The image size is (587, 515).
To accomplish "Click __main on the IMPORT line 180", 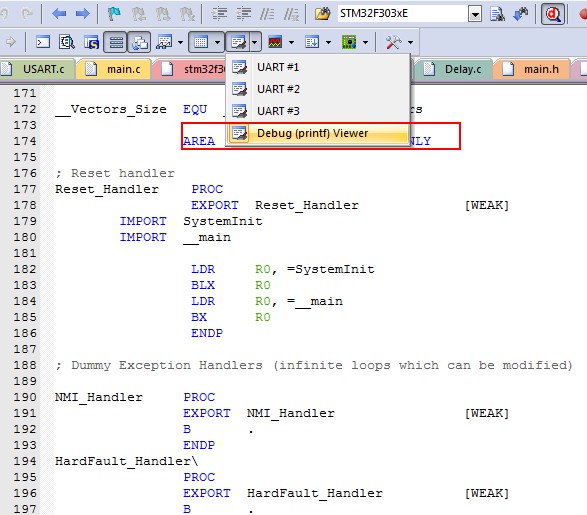I will 207,237.
